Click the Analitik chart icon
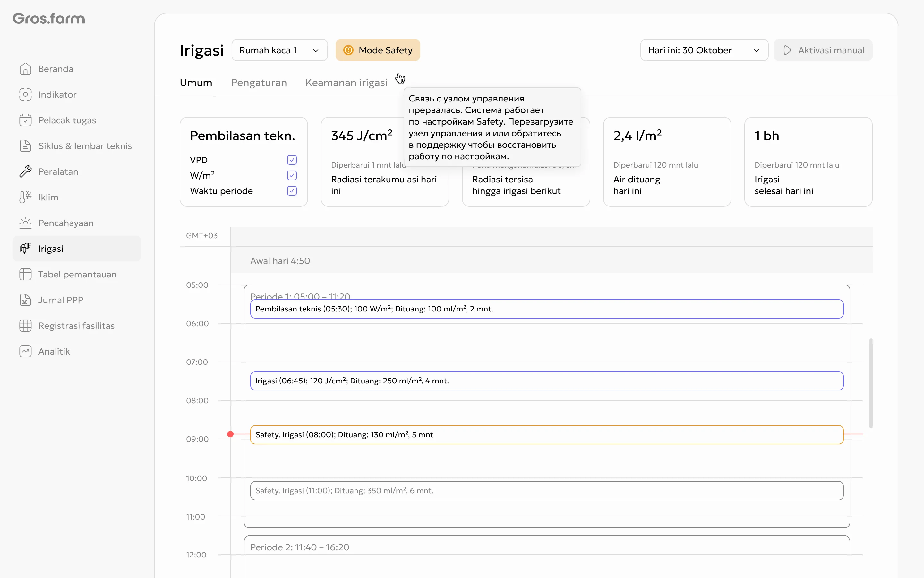 [x=25, y=351]
